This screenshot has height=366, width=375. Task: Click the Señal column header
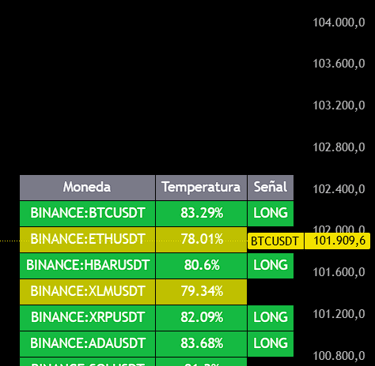[x=270, y=187]
